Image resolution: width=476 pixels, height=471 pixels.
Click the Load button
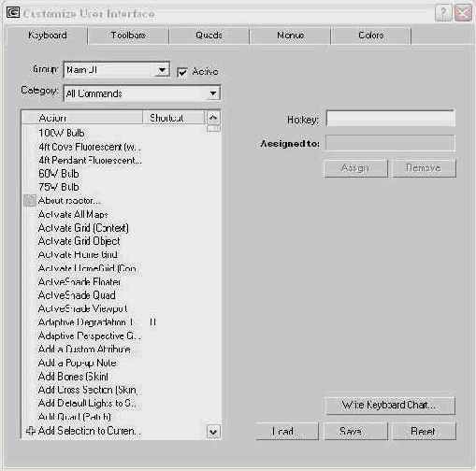click(x=286, y=431)
